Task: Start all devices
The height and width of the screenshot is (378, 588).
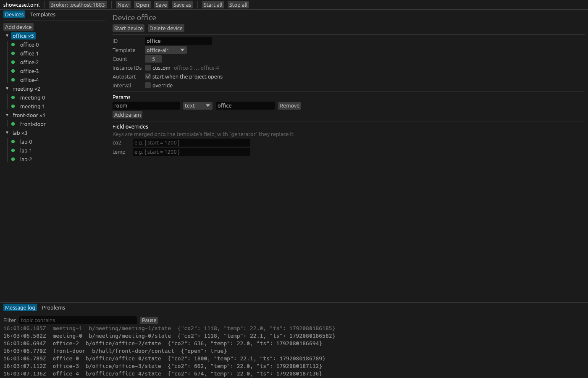Action: [x=213, y=5]
